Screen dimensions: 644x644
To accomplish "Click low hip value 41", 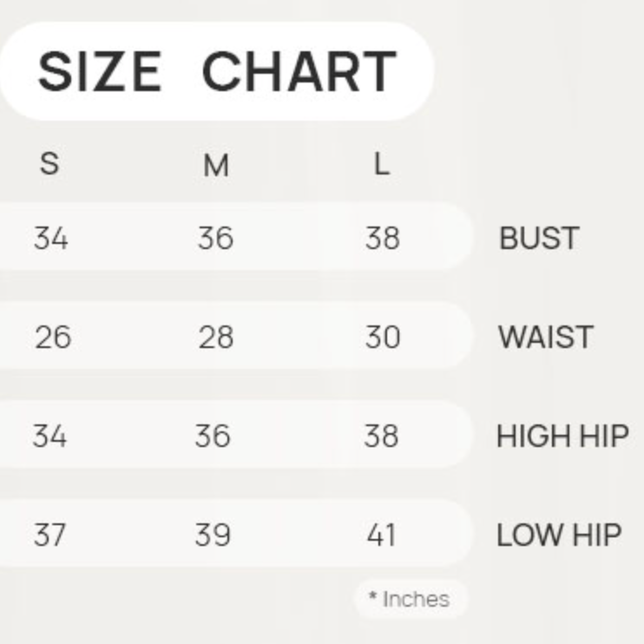I will click(381, 536).
